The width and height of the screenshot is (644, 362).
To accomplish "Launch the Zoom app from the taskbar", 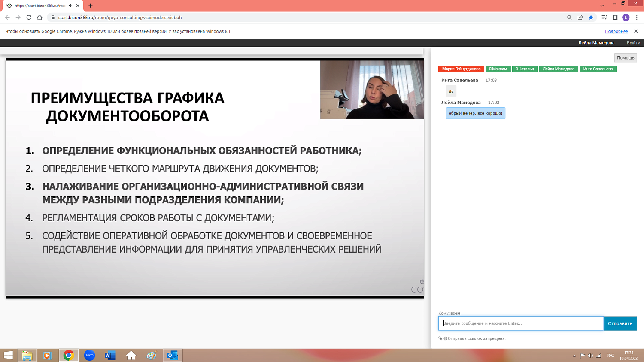I will [89, 356].
